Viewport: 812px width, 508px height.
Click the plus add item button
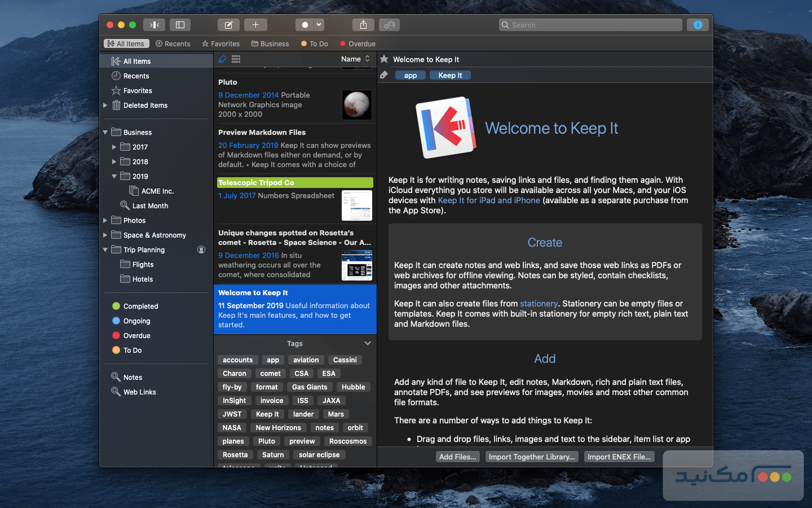pos(255,25)
